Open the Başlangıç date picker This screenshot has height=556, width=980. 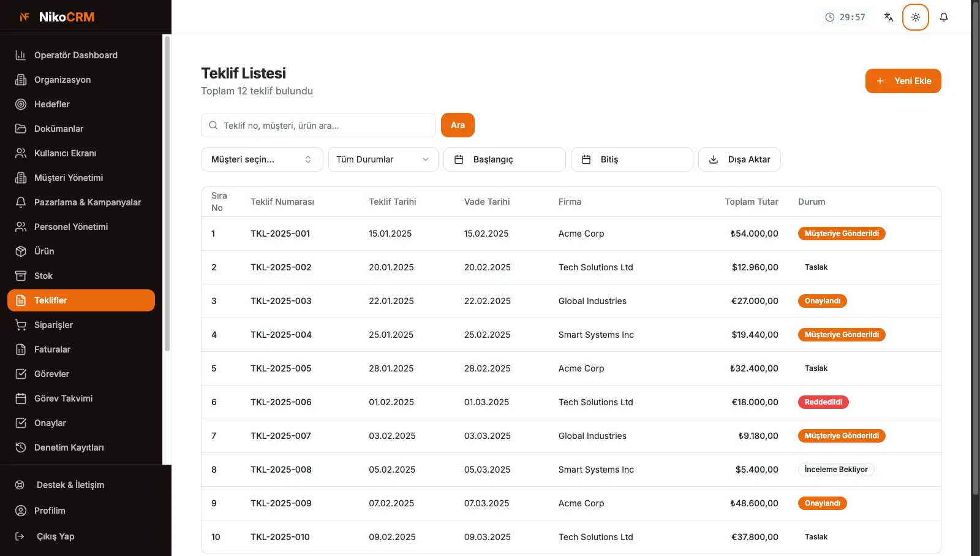[505, 159]
